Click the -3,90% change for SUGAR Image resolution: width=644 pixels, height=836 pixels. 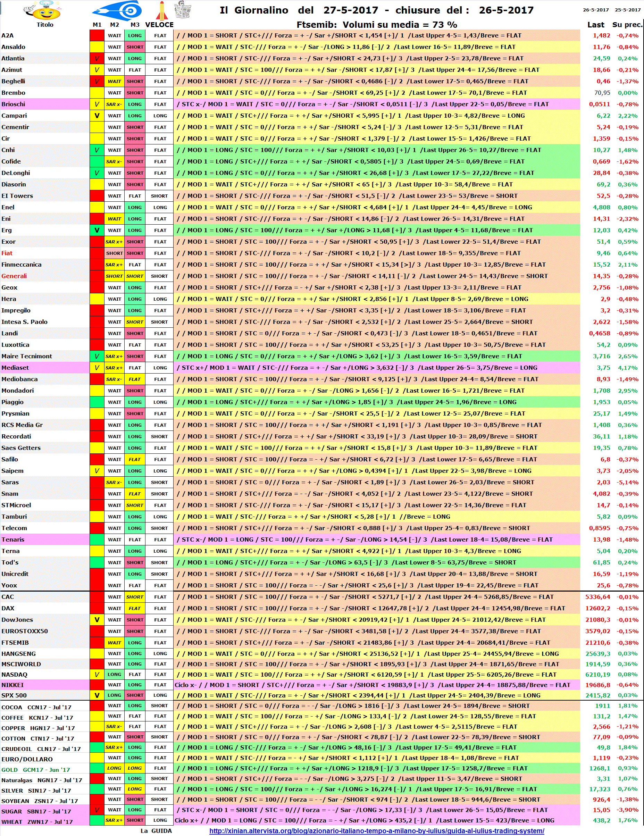(627, 810)
